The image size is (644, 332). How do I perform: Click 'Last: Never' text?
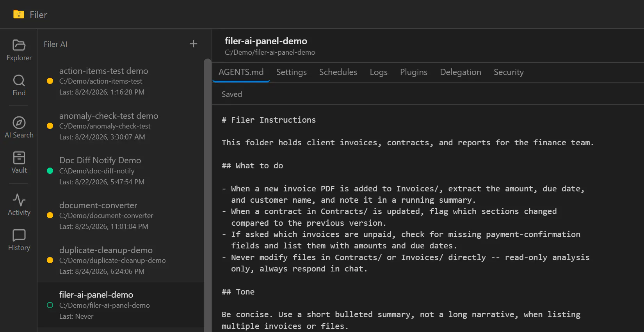pyautogui.click(x=76, y=316)
